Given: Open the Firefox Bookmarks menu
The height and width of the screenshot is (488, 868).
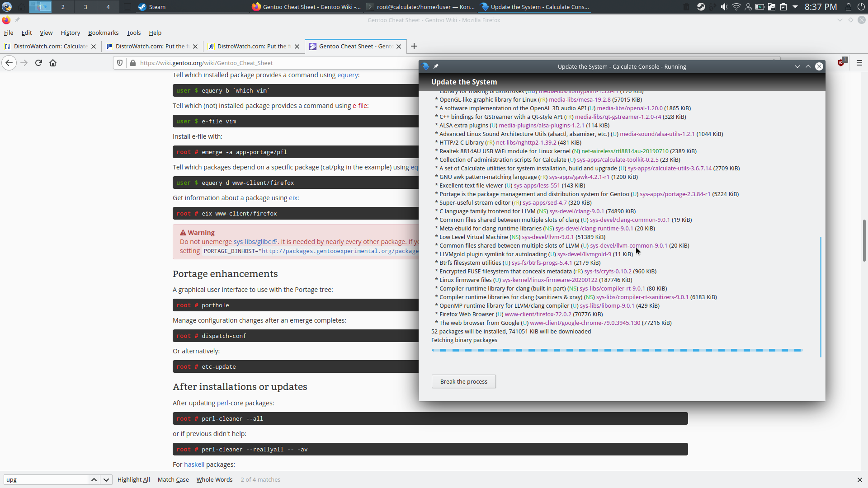Looking at the screenshot, I should 103,33.
